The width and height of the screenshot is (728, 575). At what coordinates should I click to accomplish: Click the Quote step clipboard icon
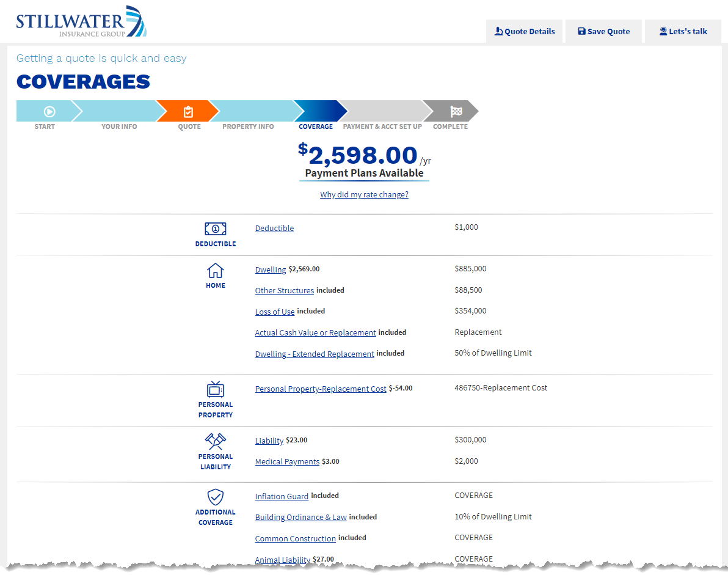click(x=188, y=111)
